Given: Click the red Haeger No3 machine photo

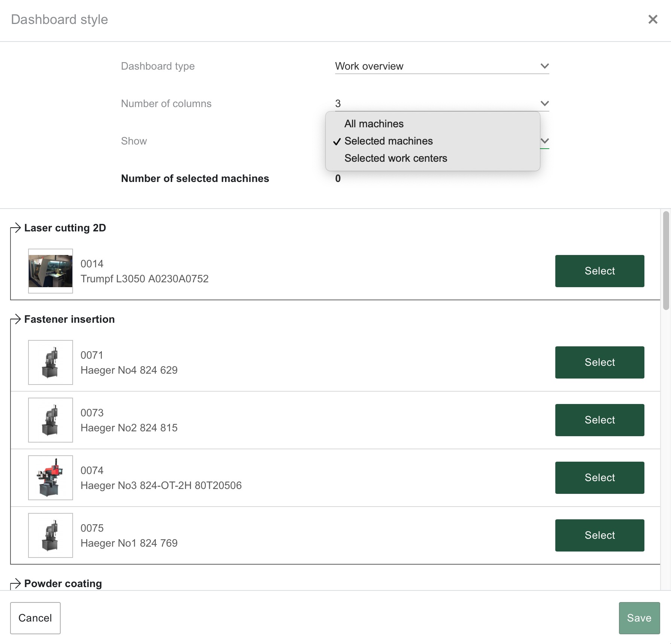Looking at the screenshot, I should point(50,478).
